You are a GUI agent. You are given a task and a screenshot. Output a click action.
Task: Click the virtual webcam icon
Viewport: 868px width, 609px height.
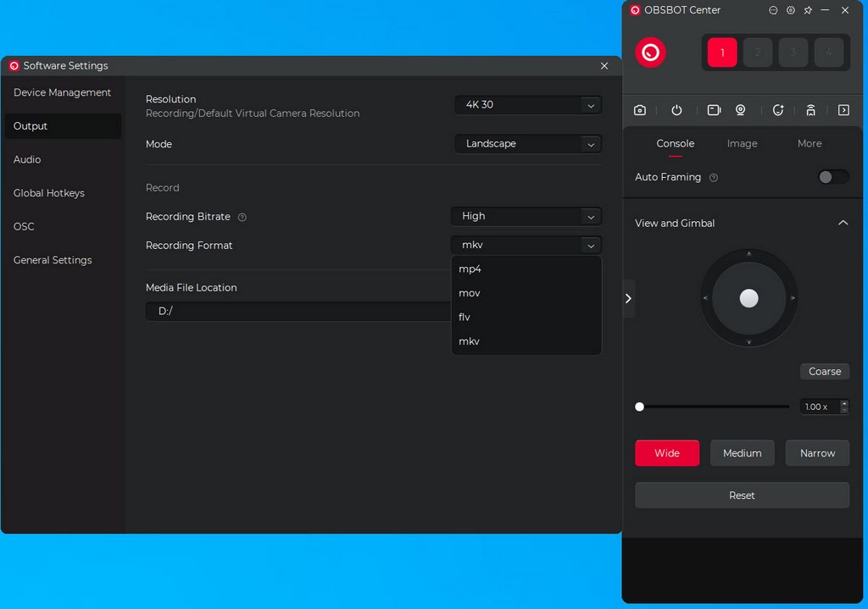click(740, 110)
